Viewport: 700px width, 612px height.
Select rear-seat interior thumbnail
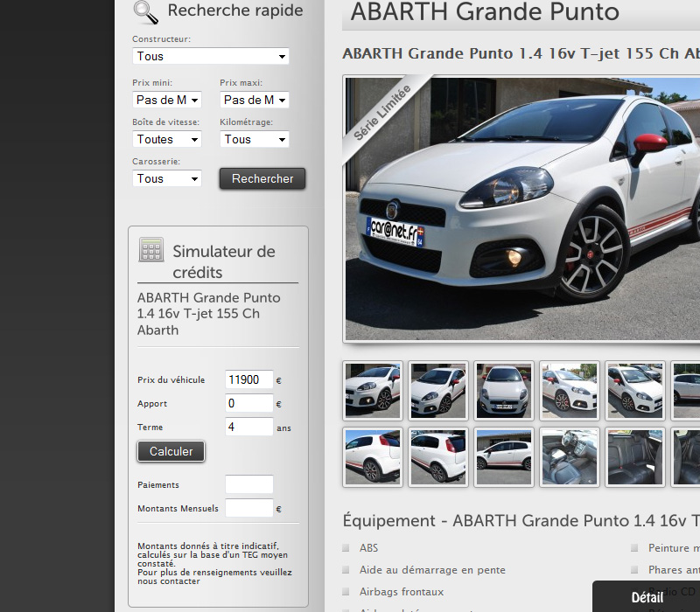coord(635,457)
